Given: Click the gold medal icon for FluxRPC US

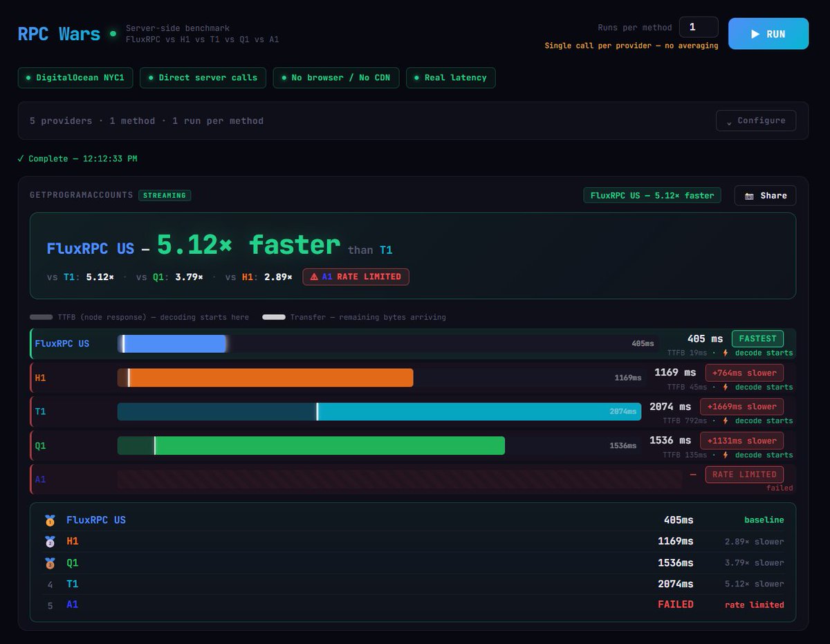Looking at the screenshot, I should [x=49, y=520].
